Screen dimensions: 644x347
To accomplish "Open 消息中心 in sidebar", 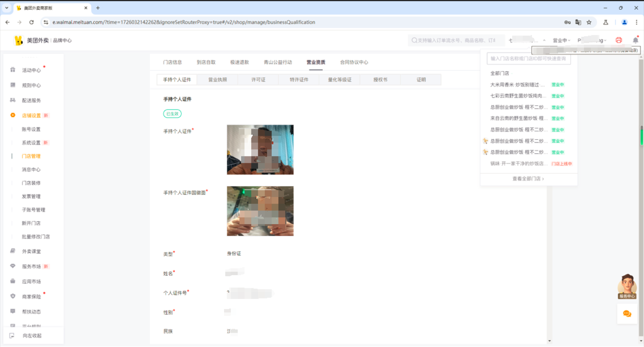I will [31, 169].
